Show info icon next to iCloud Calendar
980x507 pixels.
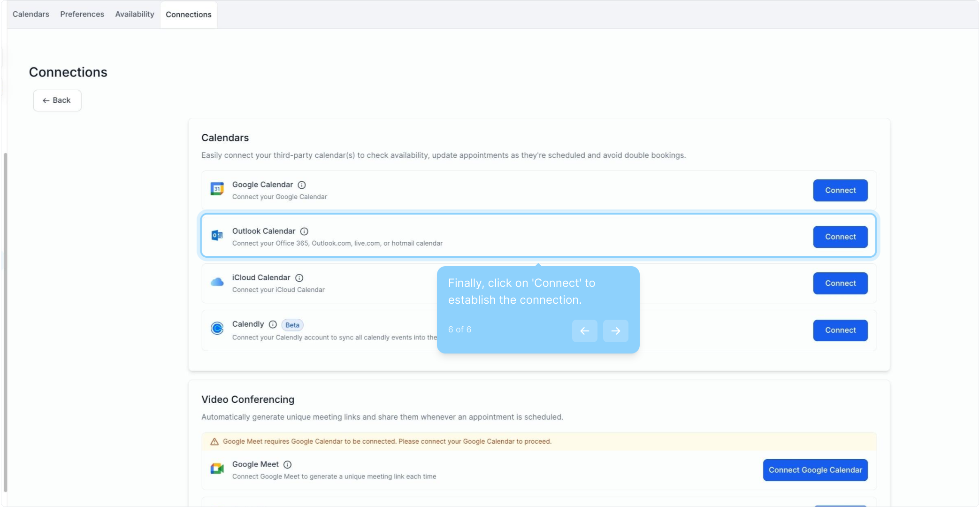tap(299, 278)
